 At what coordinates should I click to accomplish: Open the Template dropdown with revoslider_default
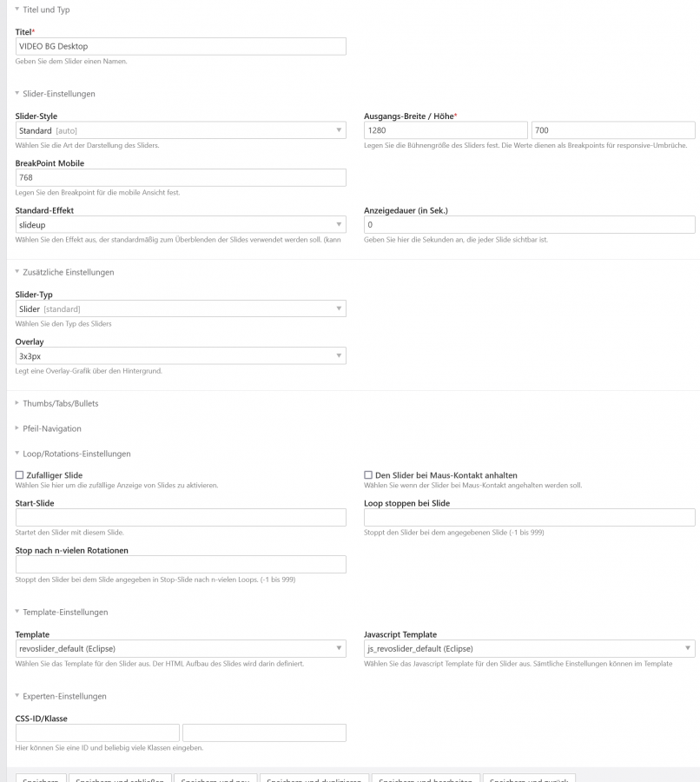click(181, 648)
